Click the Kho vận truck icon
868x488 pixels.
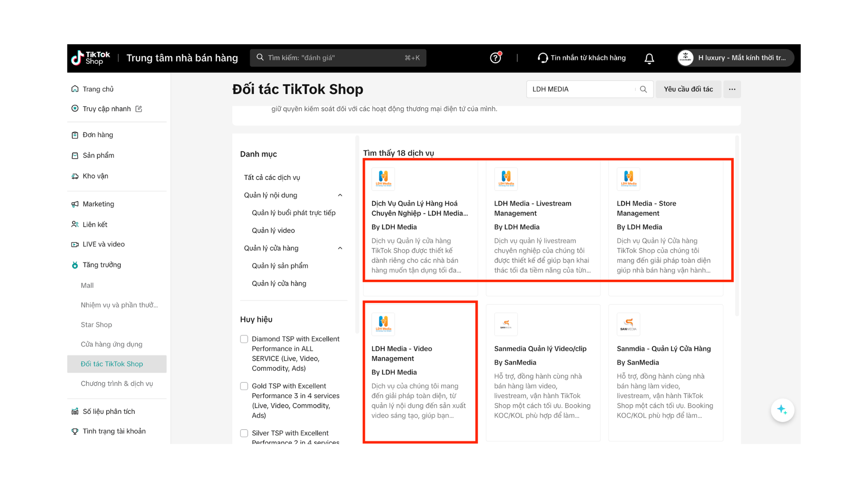(x=75, y=176)
